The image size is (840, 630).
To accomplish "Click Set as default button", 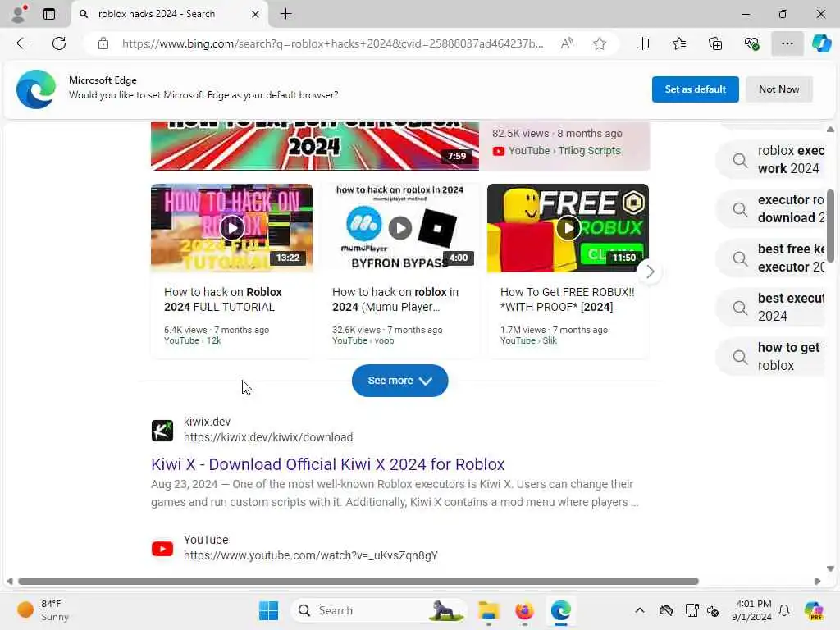I will click(x=695, y=89).
